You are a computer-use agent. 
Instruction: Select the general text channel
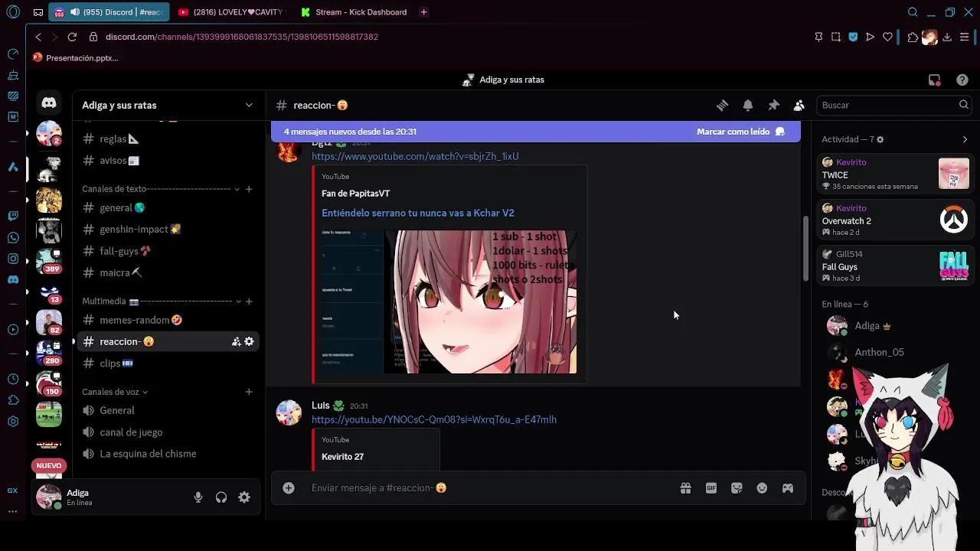[168, 207]
